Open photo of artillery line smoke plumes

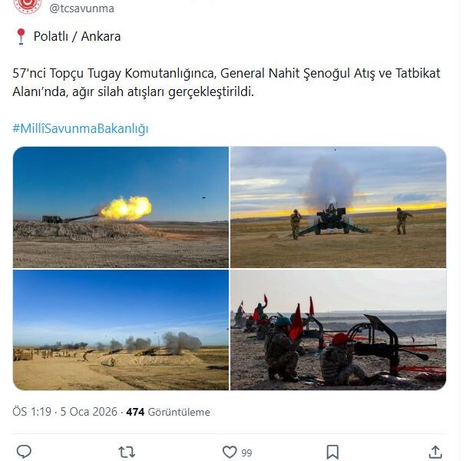(x=121, y=330)
